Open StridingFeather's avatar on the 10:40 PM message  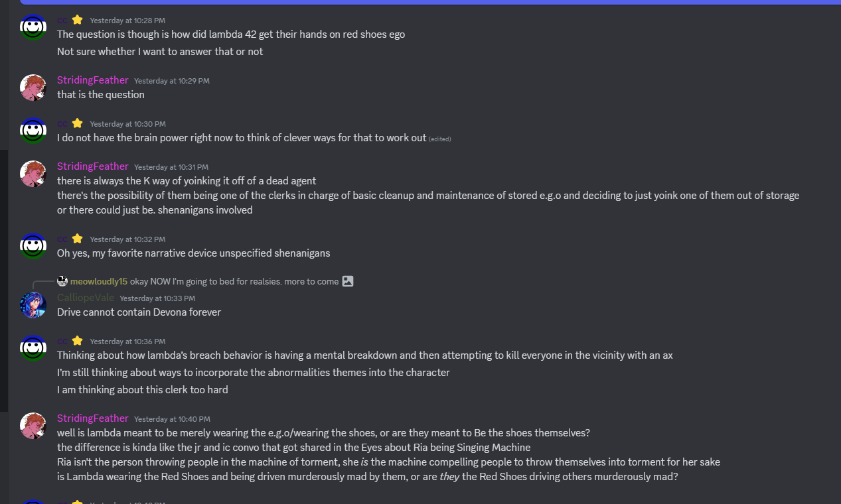(33, 426)
